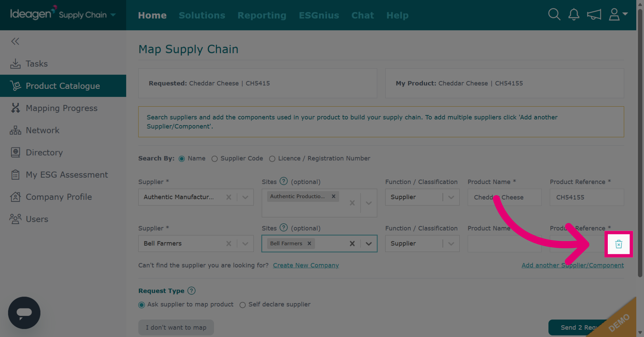Image resolution: width=644 pixels, height=337 pixels.
Task: Open the user account menu icon
Action: 618,14
